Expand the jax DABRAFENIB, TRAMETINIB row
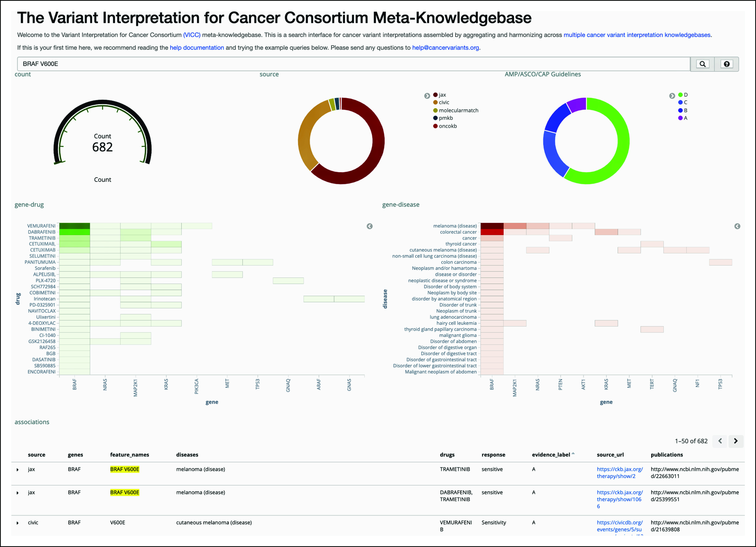This screenshot has width=756, height=547. pos(18,493)
